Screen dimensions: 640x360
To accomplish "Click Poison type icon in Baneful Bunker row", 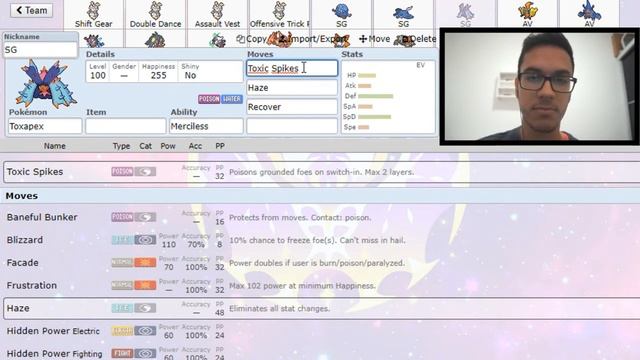I will pos(122,217).
